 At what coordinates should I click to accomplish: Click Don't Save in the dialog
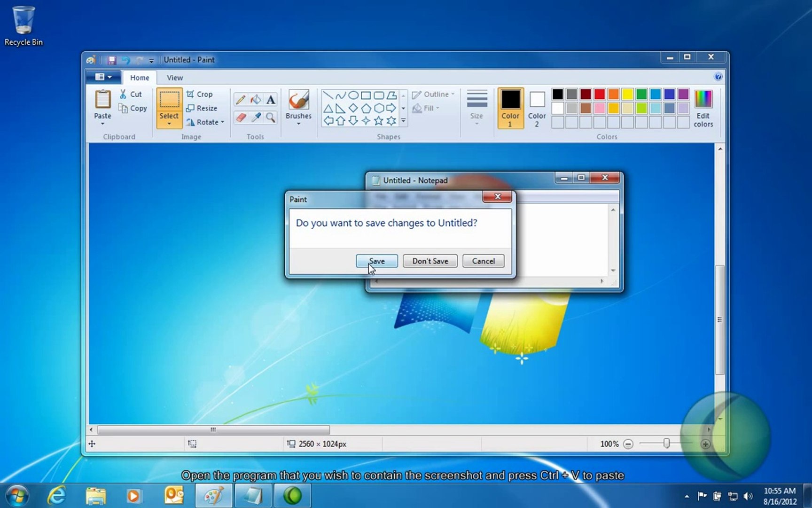pos(430,261)
